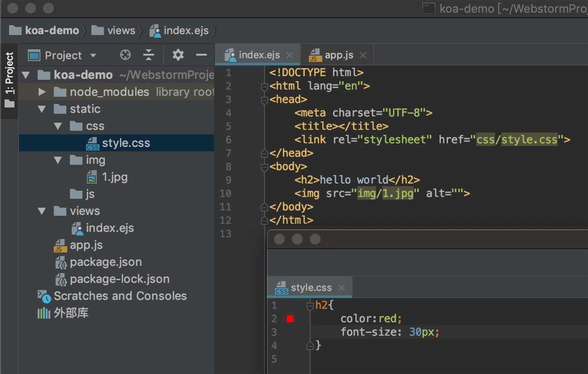
Task: Click the collapse all icon in Project panel
Action: click(x=149, y=55)
